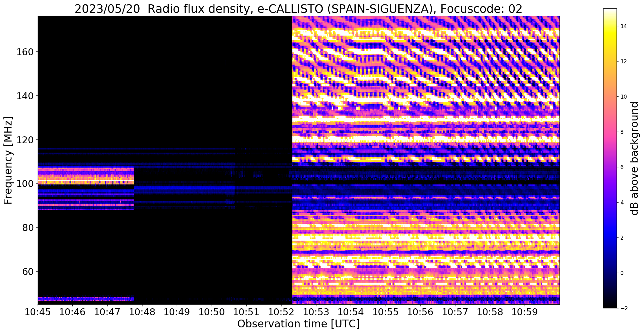
Task: Click the 'Observation time [UTC]' axis label
Action: [x=298, y=324]
